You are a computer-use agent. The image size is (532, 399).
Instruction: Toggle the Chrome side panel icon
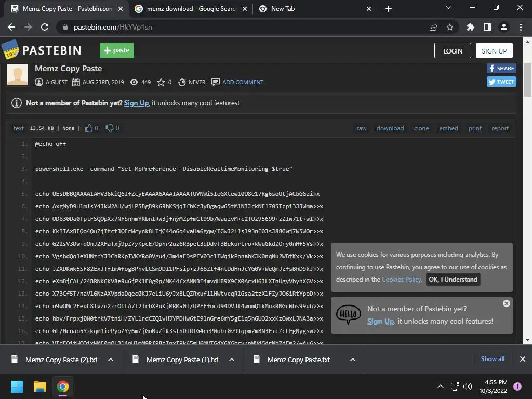[x=487, y=27]
